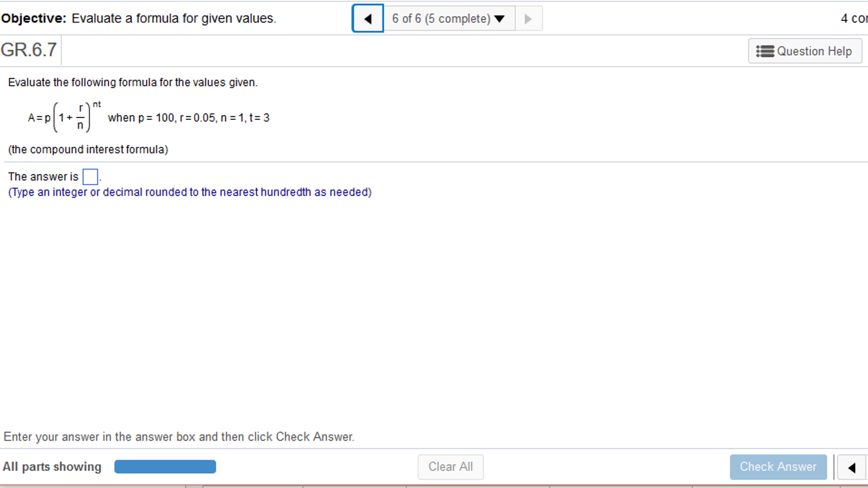Screen dimensions: 868x488
Task: Click the All parts showing label
Action: pos(52,466)
